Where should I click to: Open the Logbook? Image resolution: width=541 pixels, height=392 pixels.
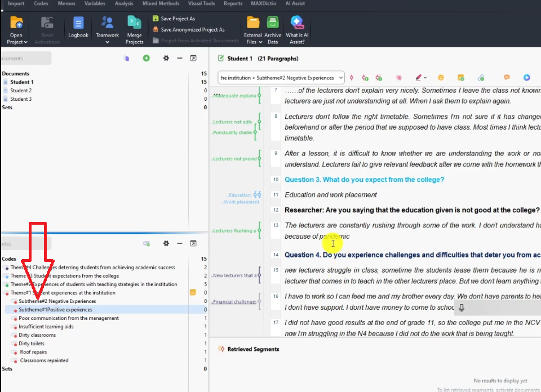78,27
